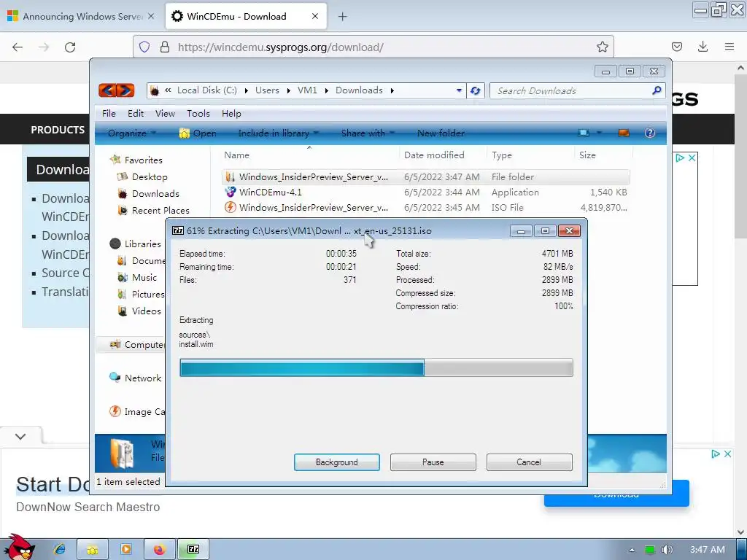Screen dimensions: 747x560
Task: Open the Firefox downloads arrow icon
Action: pyautogui.click(x=703, y=47)
